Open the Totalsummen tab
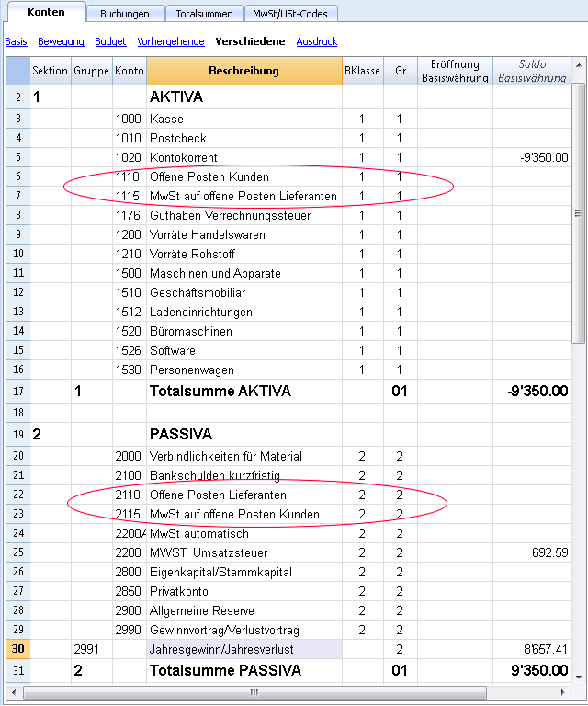Image resolution: width=588 pixels, height=706 pixels. [204, 14]
